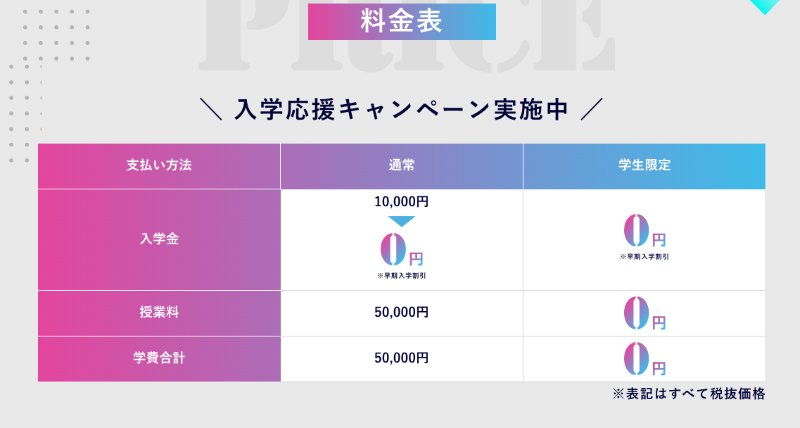
Task: Click the ※表記はすべて税抜価格 footnote
Action: pos(689,394)
